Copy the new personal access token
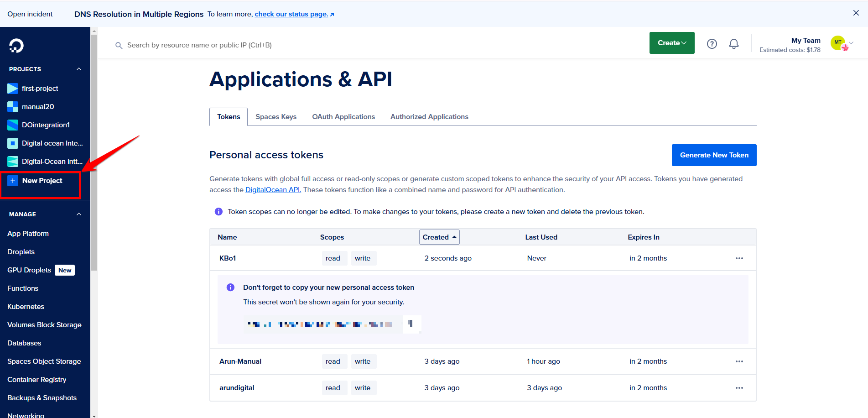Viewport: 868px width, 418px height. tap(411, 324)
